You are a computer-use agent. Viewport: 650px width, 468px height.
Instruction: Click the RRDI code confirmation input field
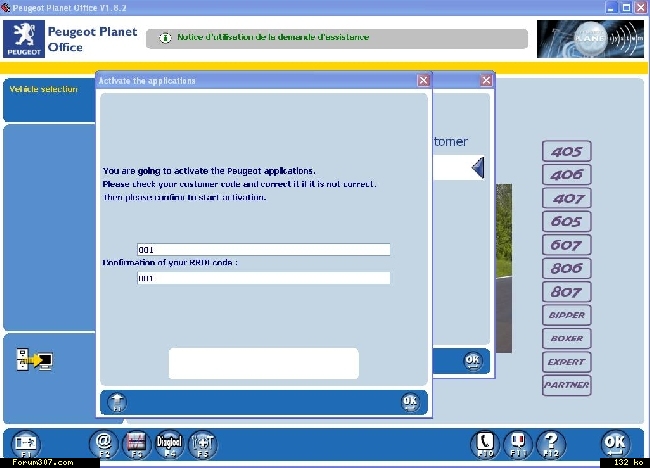[264, 278]
